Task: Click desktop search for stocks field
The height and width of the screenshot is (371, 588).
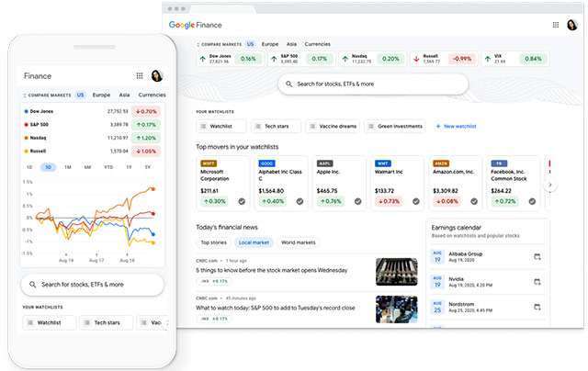Action: (373, 84)
